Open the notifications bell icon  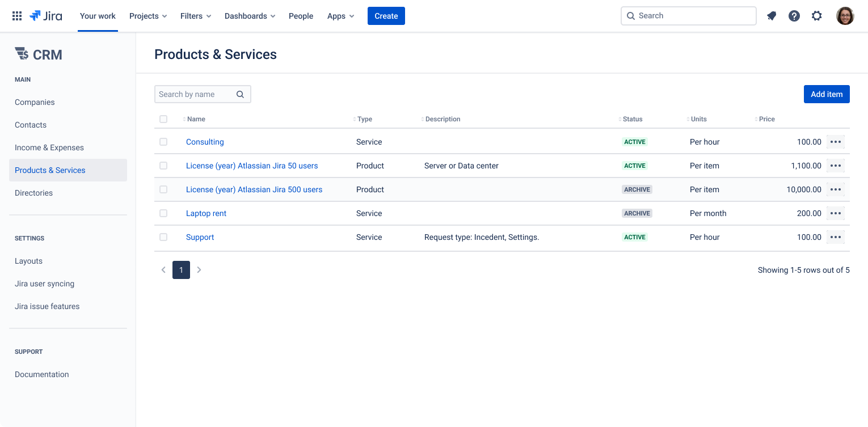(772, 16)
